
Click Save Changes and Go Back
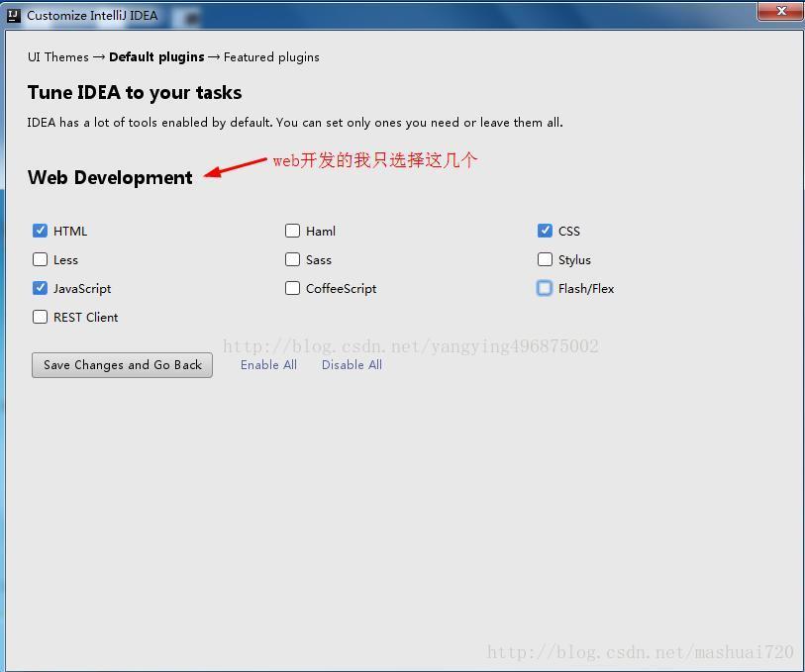(121, 365)
